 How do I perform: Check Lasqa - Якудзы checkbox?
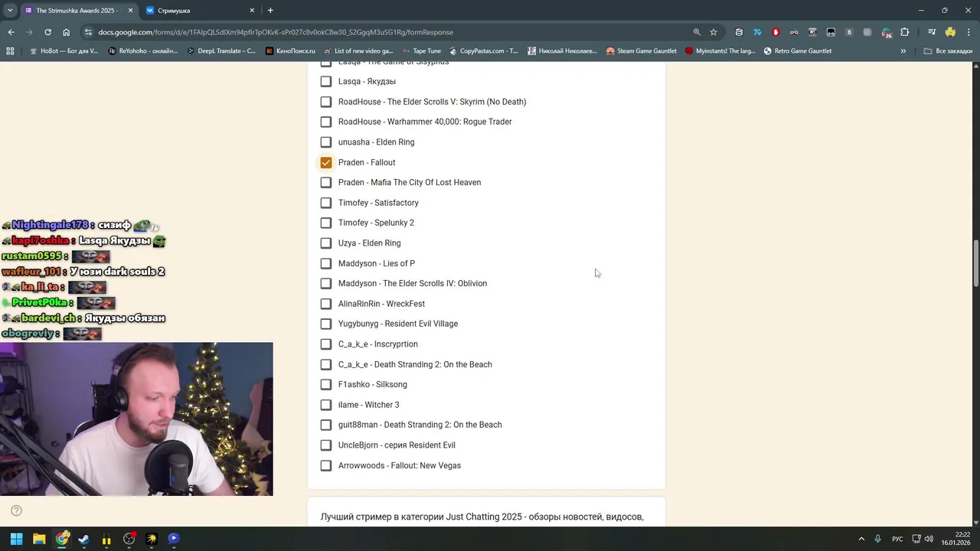[x=326, y=81]
